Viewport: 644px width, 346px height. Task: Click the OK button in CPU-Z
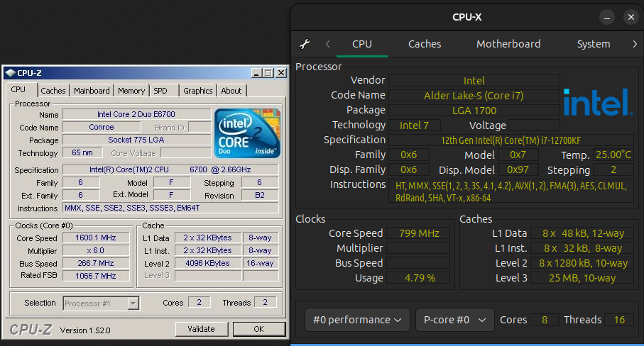(258, 329)
